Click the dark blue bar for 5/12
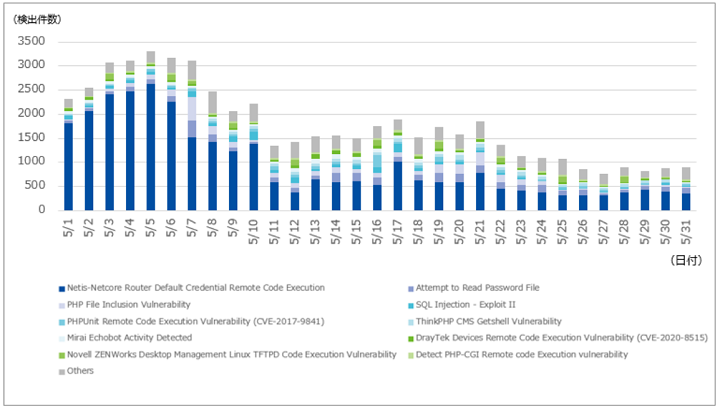 [x=295, y=201]
